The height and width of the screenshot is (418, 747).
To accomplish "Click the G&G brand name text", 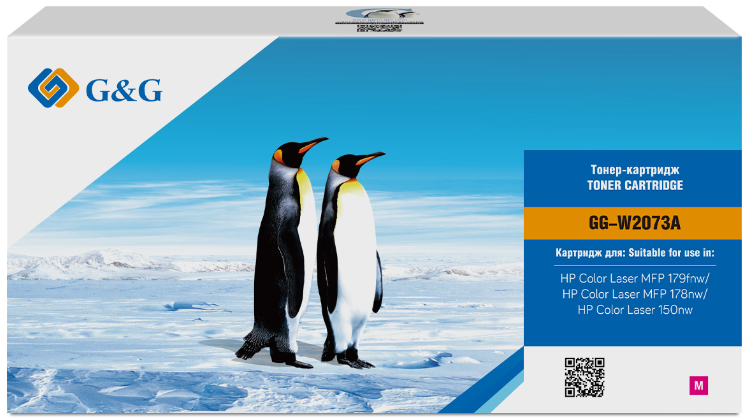I will click(124, 90).
